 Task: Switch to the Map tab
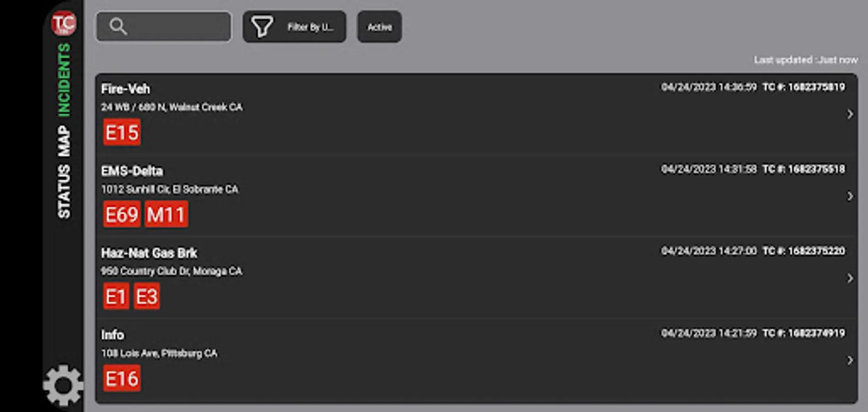pos(64,141)
